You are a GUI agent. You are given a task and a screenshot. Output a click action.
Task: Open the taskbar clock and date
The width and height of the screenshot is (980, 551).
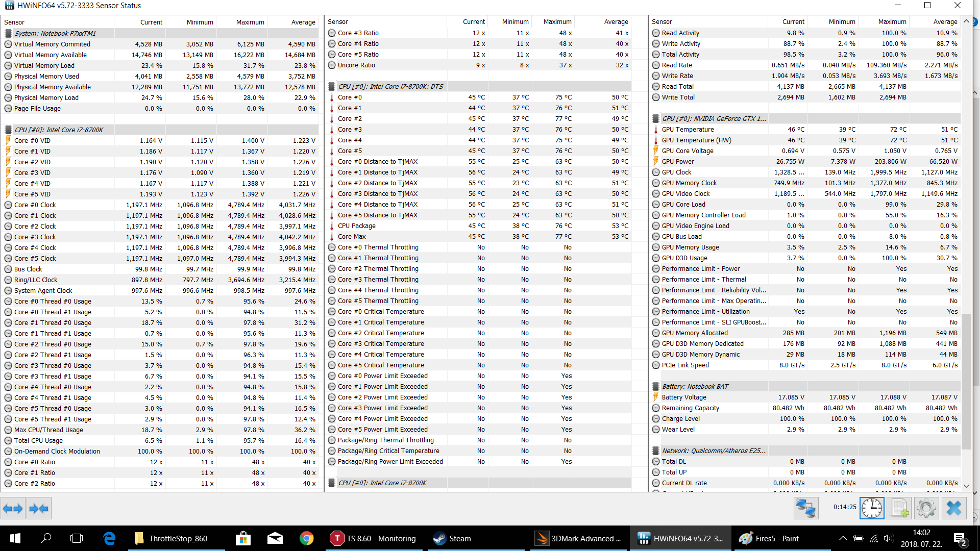tap(921, 538)
